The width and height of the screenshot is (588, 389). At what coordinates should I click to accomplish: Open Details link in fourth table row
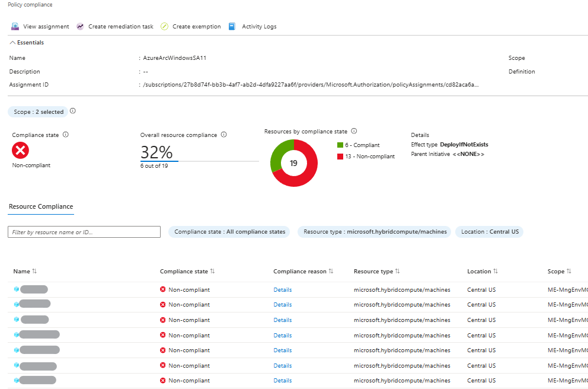tap(282, 336)
